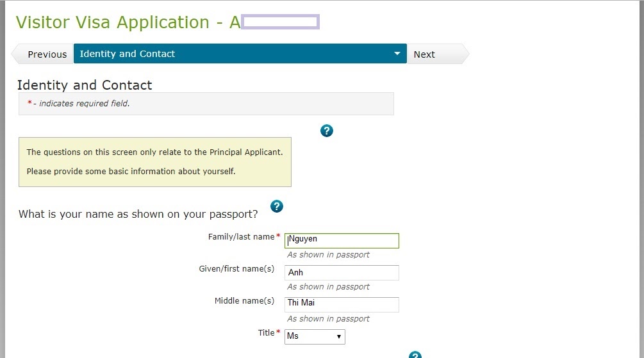Click the Middle name(s) label
The height and width of the screenshot is (358, 644).
click(244, 301)
